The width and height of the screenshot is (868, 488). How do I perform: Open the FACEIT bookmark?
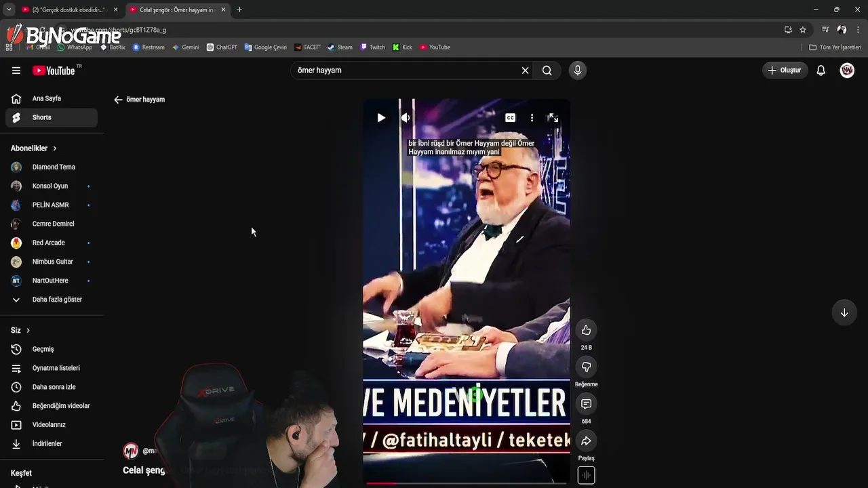point(307,47)
